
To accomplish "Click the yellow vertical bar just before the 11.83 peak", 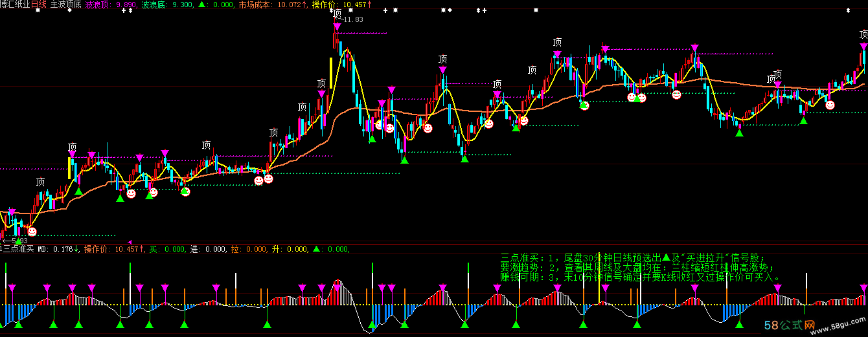I will [x=331, y=72].
